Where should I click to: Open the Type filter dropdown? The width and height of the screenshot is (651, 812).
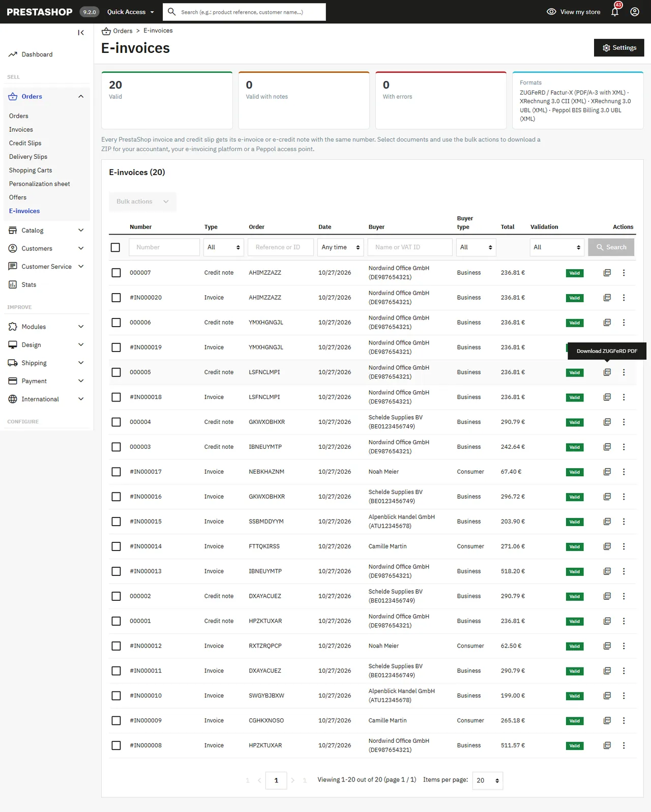coord(224,247)
